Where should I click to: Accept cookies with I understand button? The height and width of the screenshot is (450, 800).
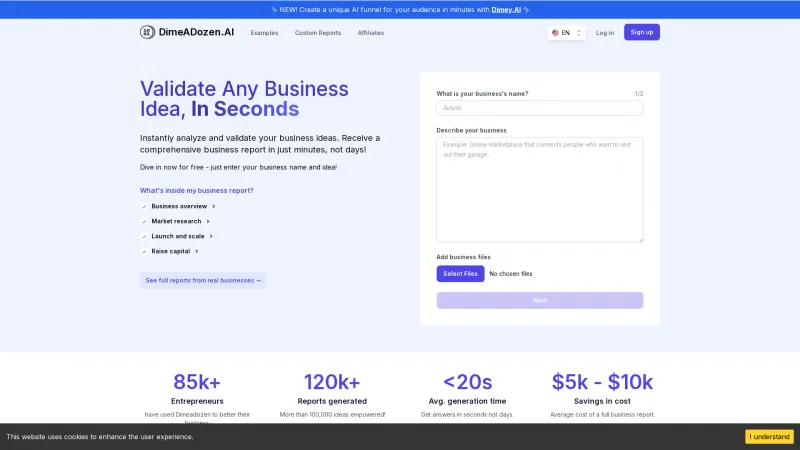[x=769, y=437]
